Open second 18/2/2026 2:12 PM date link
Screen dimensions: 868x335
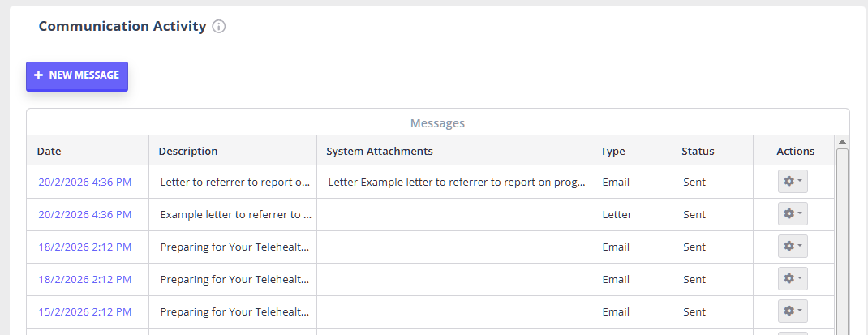[x=84, y=280]
